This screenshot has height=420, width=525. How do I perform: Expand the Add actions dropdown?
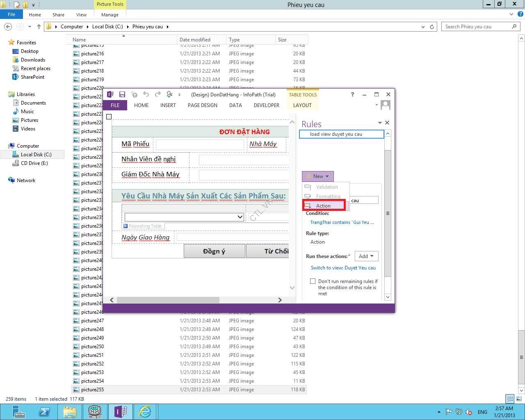(x=366, y=256)
